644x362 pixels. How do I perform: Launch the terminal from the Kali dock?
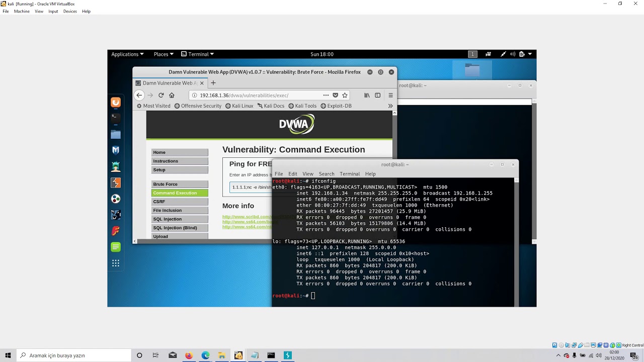coord(116,118)
